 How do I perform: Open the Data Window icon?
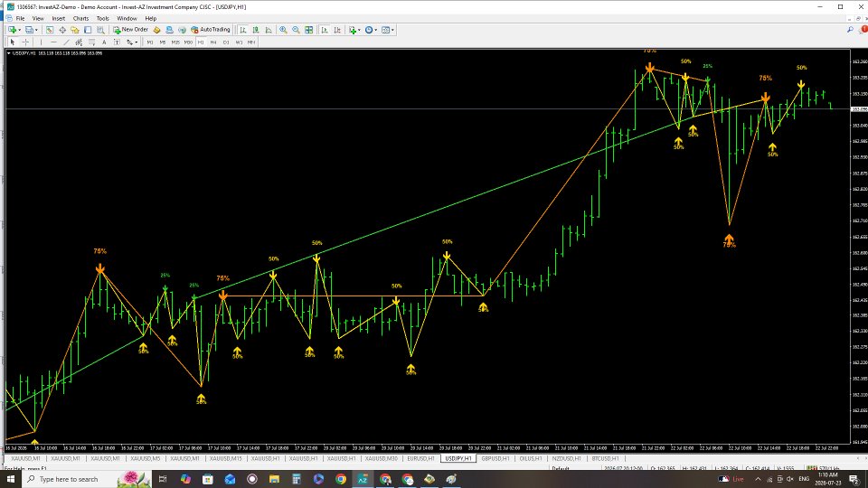point(62,30)
